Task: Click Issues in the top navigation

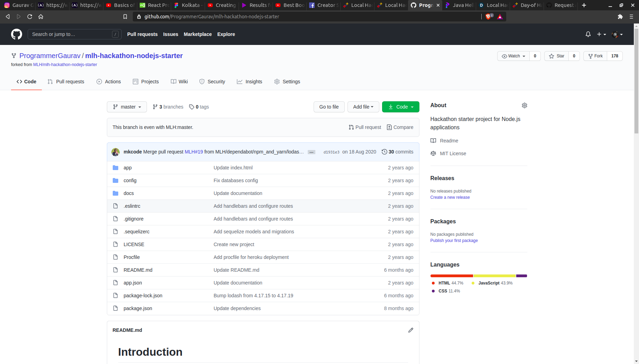Action: point(171,34)
